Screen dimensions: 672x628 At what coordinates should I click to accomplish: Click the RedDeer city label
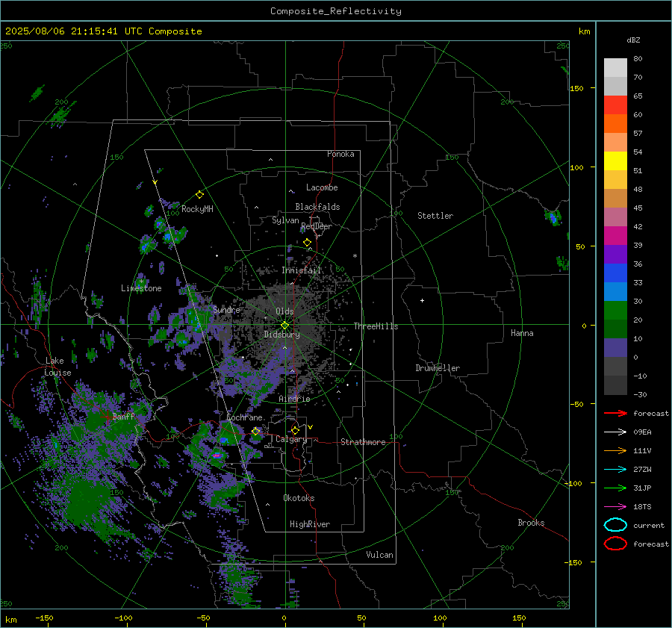pyautogui.click(x=317, y=226)
